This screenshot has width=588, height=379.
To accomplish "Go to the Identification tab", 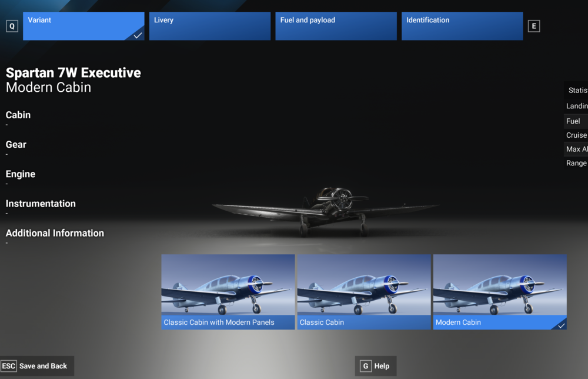I will (x=462, y=26).
